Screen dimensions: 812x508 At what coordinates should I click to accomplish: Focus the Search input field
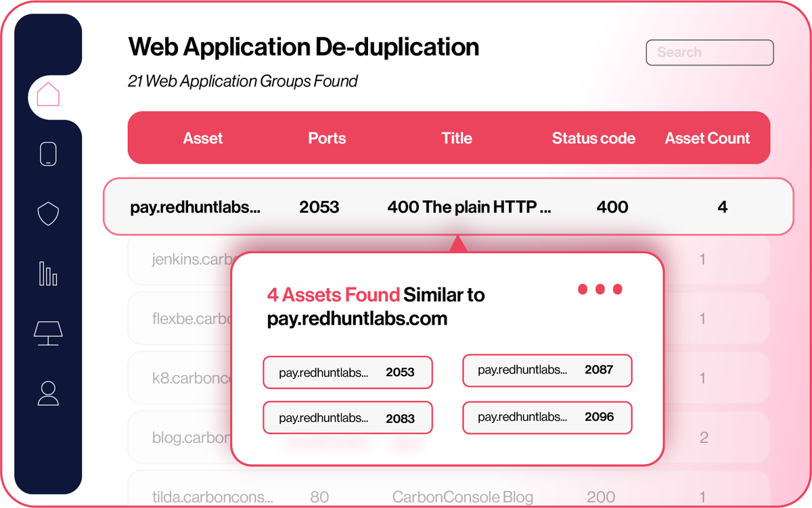coord(710,52)
